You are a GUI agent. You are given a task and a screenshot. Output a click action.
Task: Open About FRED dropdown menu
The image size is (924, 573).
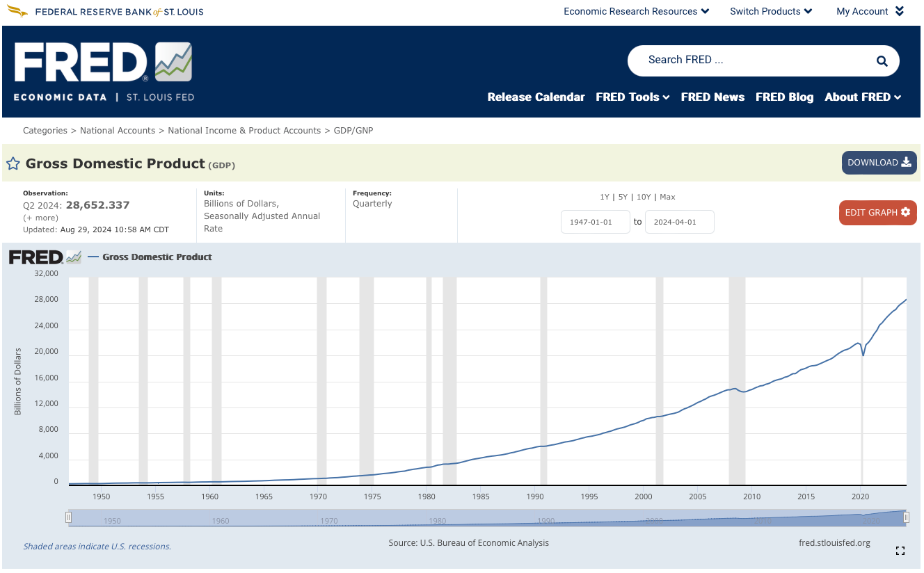[863, 97]
